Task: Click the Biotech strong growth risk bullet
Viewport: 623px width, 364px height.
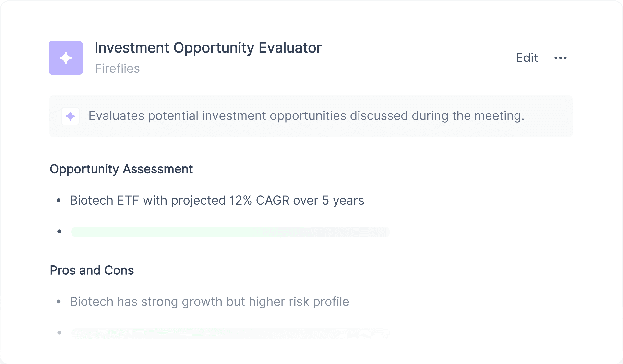Action: [209, 302]
